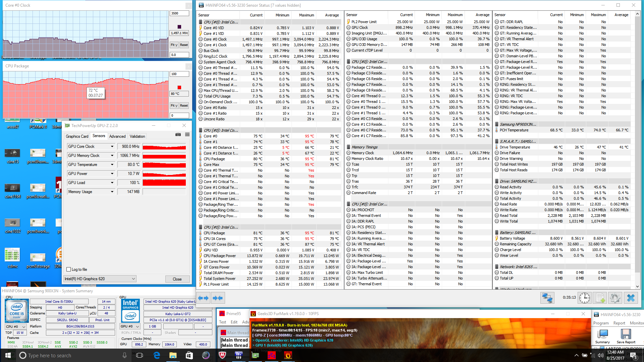Screen dimensions: 644x362
Task: Open GPU #0 selector in System Summary
Action: 130,326
